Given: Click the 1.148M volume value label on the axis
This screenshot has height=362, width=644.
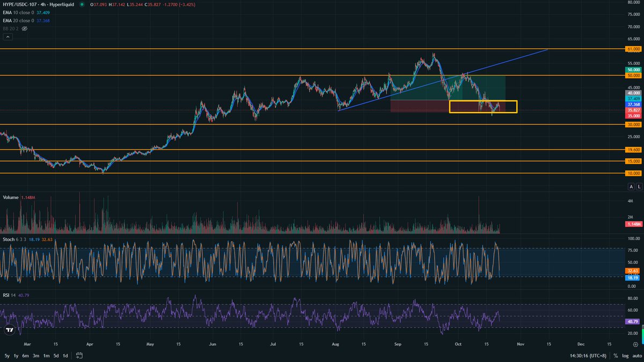Looking at the screenshot, I should pos(633,223).
